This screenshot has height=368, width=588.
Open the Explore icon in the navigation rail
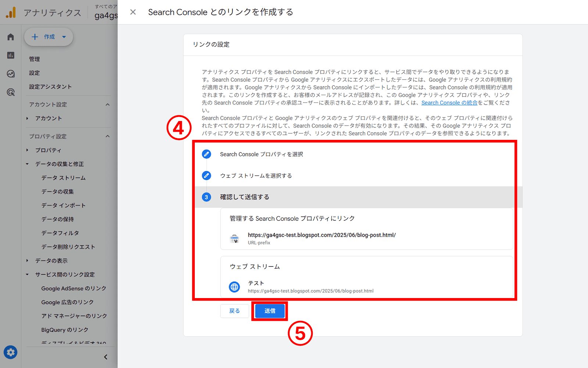(x=10, y=74)
